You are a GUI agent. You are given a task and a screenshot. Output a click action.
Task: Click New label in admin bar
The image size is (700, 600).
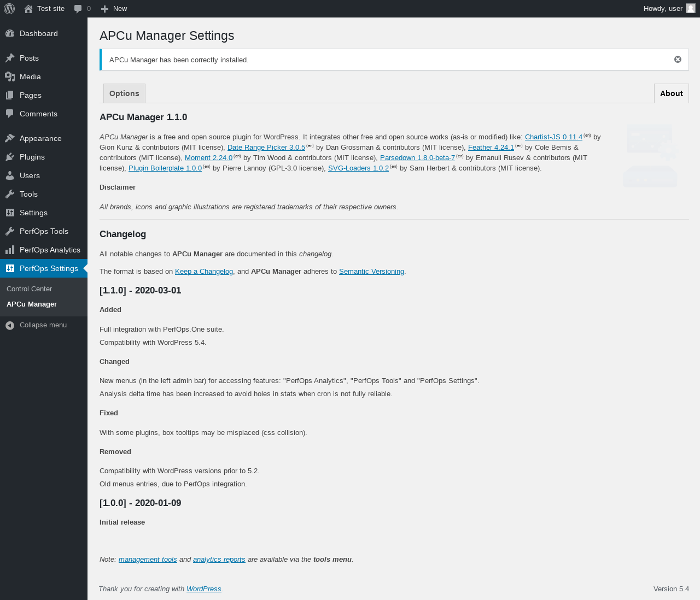click(x=120, y=9)
